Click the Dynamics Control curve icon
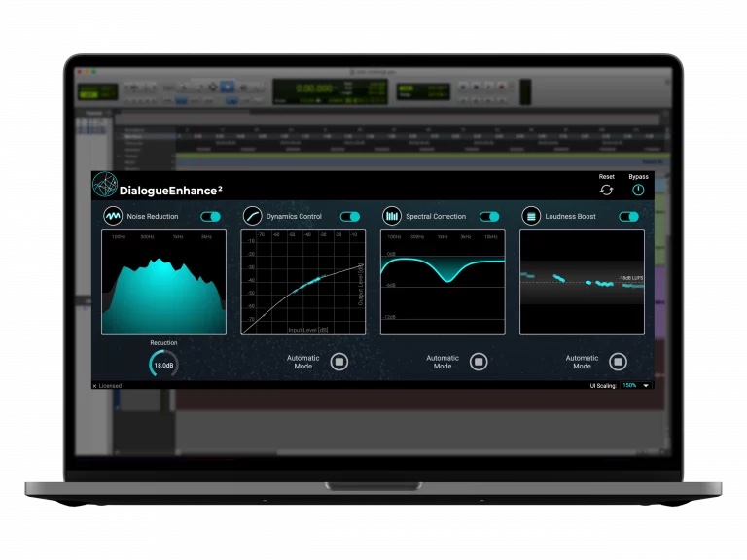Image resolution: width=747 pixels, height=560 pixels. tap(253, 216)
